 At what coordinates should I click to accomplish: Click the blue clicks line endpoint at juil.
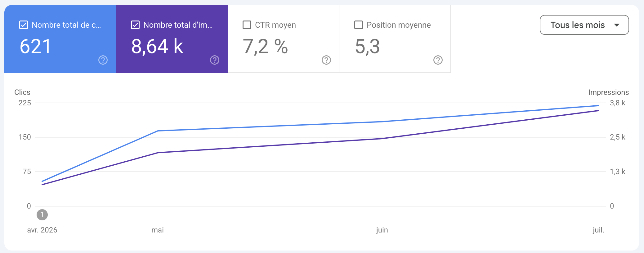(599, 106)
